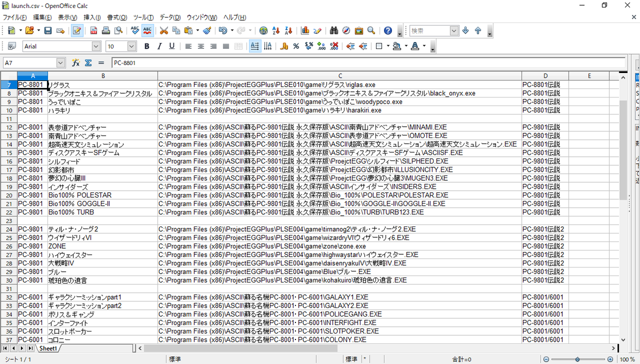Sort descending Z to A
Viewport: 640px width, 364px height.
click(289, 31)
